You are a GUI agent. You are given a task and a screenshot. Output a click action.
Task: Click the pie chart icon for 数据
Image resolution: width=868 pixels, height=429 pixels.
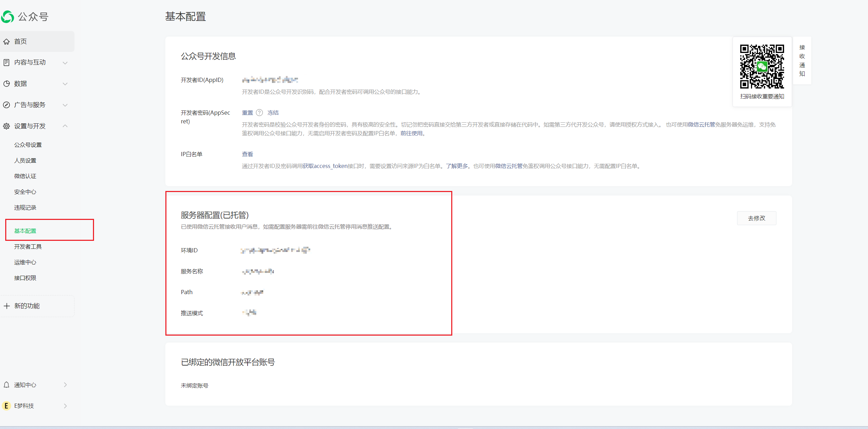tap(7, 83)
